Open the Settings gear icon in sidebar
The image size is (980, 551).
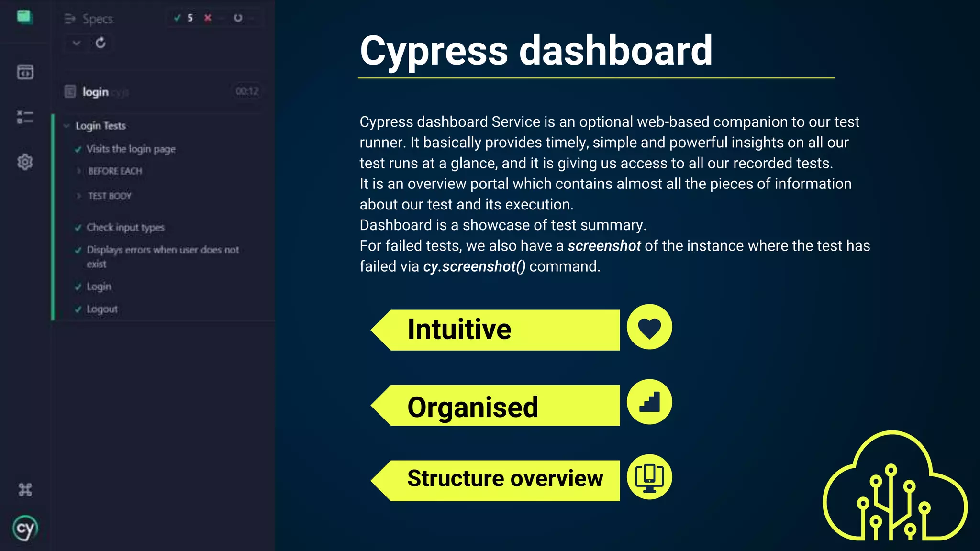click(25, 162)
